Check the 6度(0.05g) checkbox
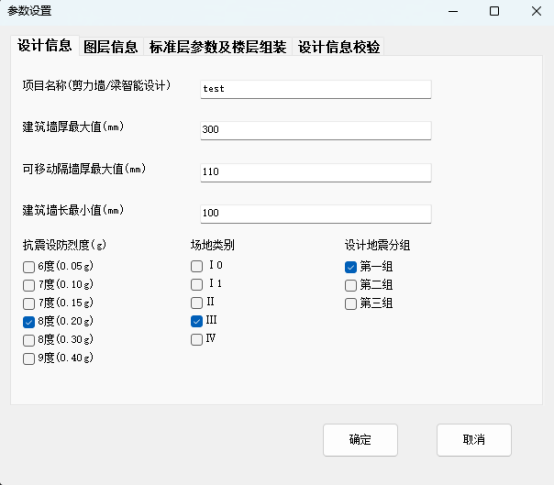This screenshot has width=554, height=485. 29,267
